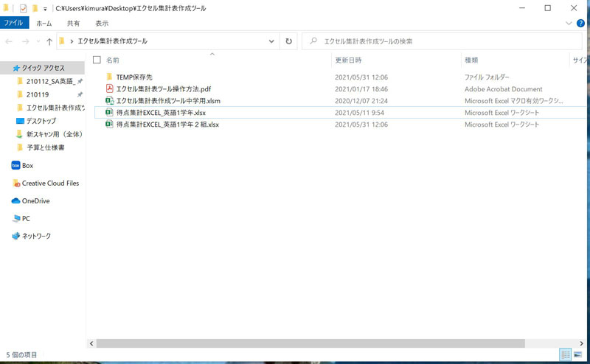This screenshot has width=590, height=364.
Task: Click the Excel icon of エクセル集計表作成ツール中学用.xlsm
Action: point(108,101)
